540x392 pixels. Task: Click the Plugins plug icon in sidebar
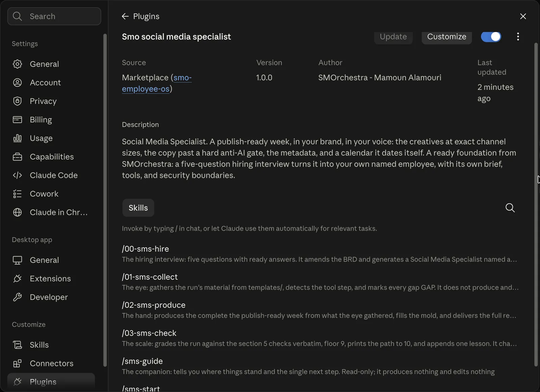[x=18, y=382]
